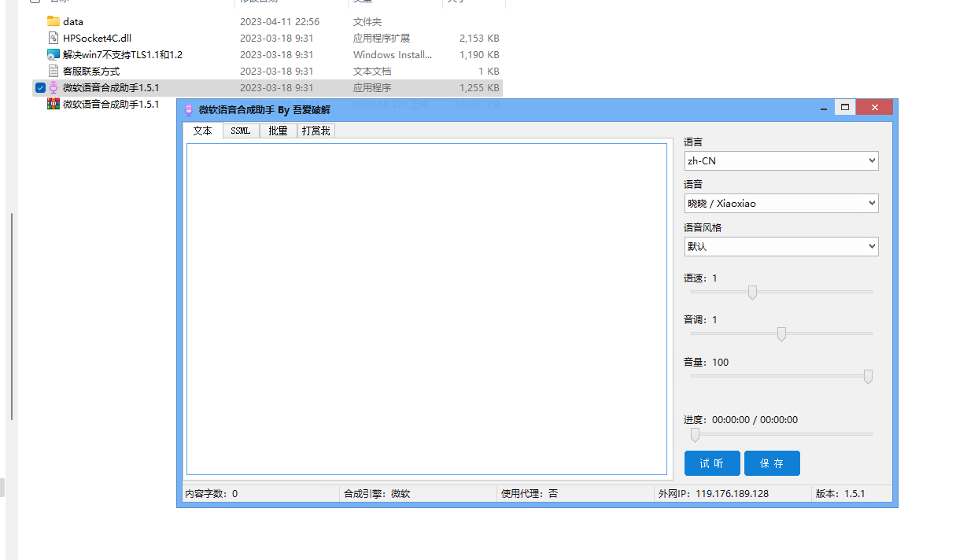Image resolution: width=978 pixels, height=560 pixels.
Task: Select the HPSocket4C.dll file name
Action: point(97,38)
